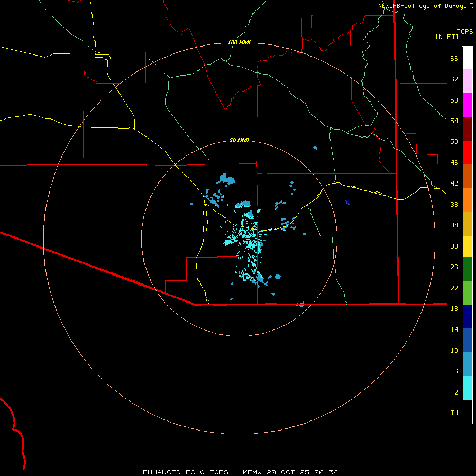
Task: Click the 22 legend value
Action: [454, 288]
